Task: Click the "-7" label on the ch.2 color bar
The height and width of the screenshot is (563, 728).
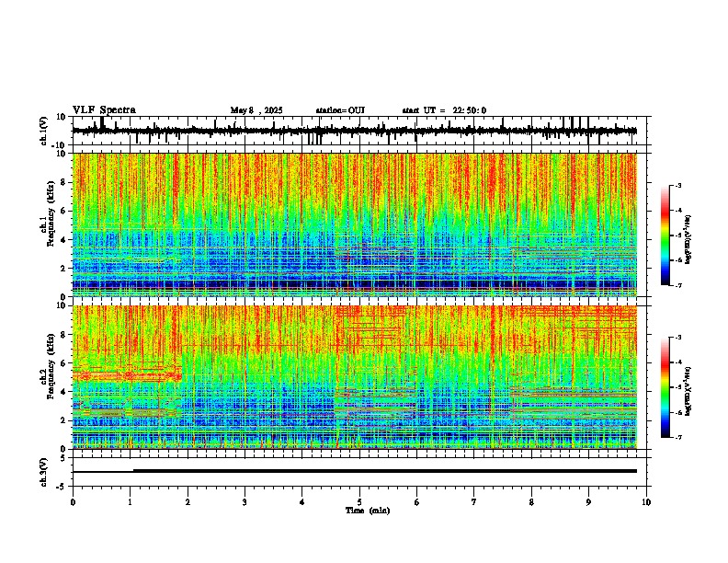Action: [x=678, y=437]
